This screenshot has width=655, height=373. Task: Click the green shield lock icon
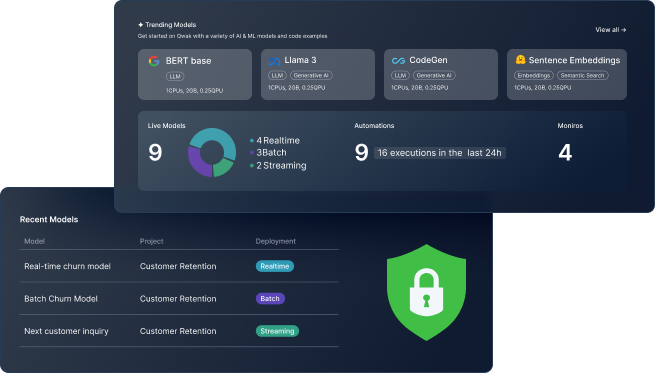click(x=426, y=292)
